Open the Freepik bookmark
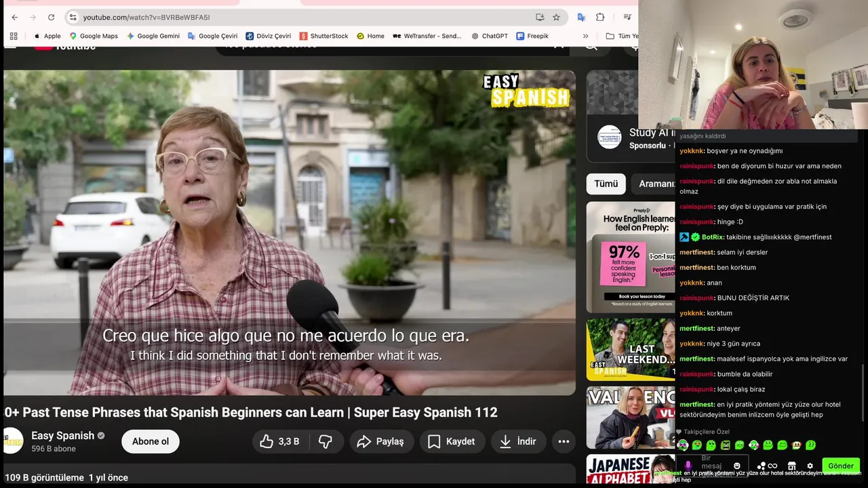The image size is (868, 488). (532, 36)
